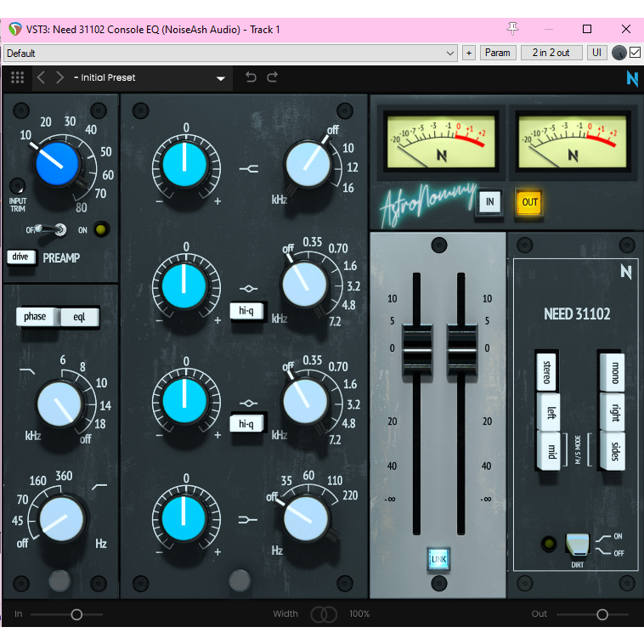Click the REAPER wet/dry mix knob
Image resolution: width=644 pixels, height=644 pixels.
click(x=619, y=53)
